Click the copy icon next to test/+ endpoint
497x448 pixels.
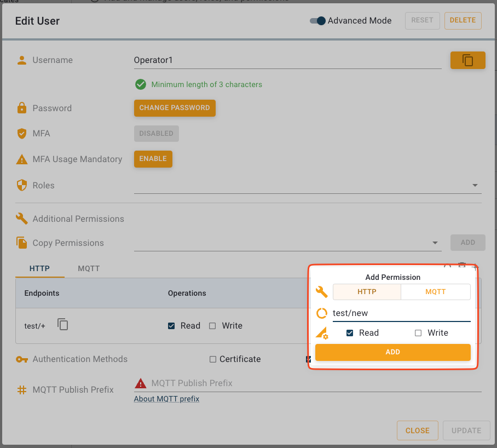coord(62,324)
